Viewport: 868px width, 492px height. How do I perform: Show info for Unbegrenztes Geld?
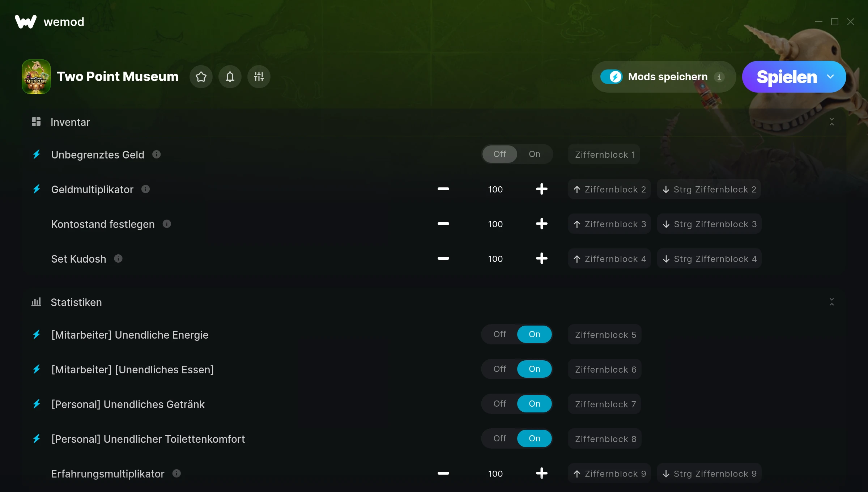point(157,154)
